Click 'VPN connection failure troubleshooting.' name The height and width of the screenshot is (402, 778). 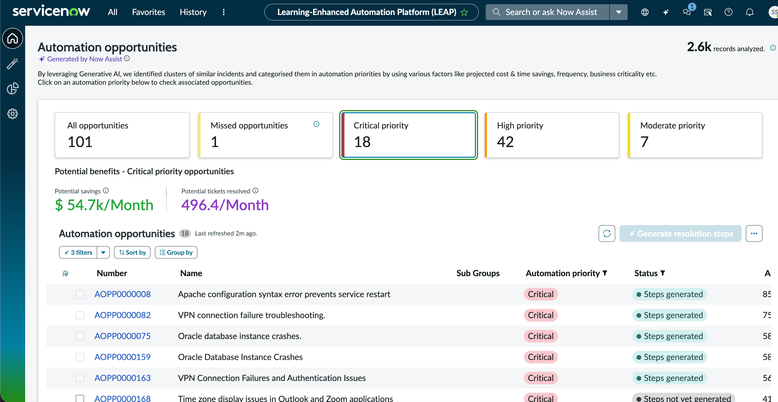coord(252,315)
